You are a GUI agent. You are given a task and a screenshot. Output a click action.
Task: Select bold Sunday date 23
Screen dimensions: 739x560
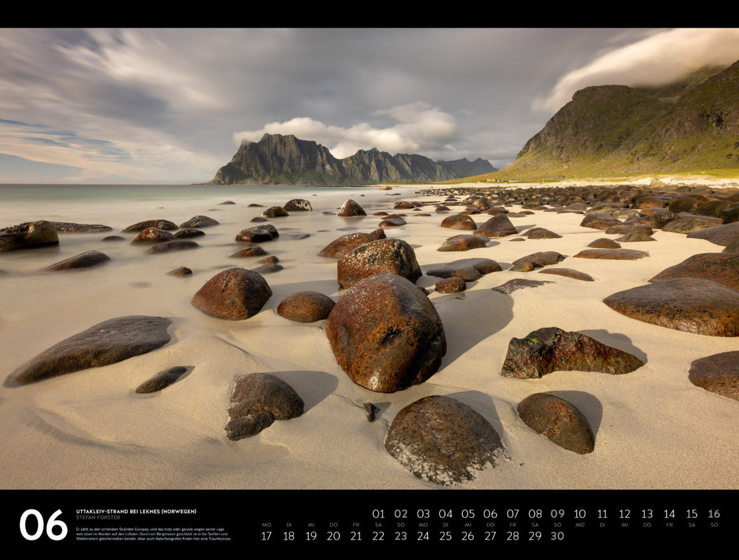[401, 536]
